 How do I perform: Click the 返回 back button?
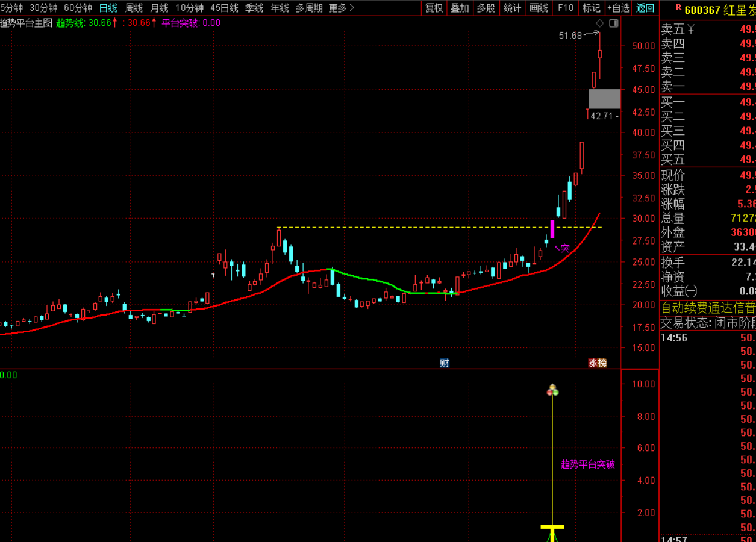tap(645, 8)
